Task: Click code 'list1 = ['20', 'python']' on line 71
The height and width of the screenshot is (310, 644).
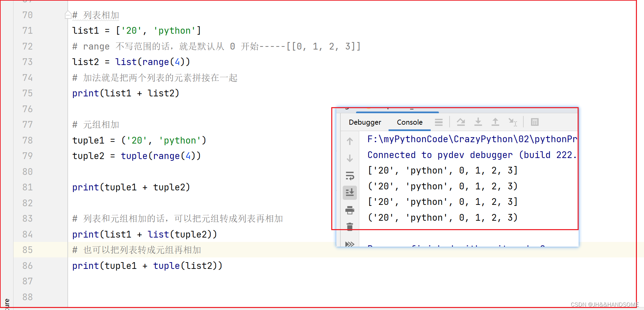Action: [136, 31]
